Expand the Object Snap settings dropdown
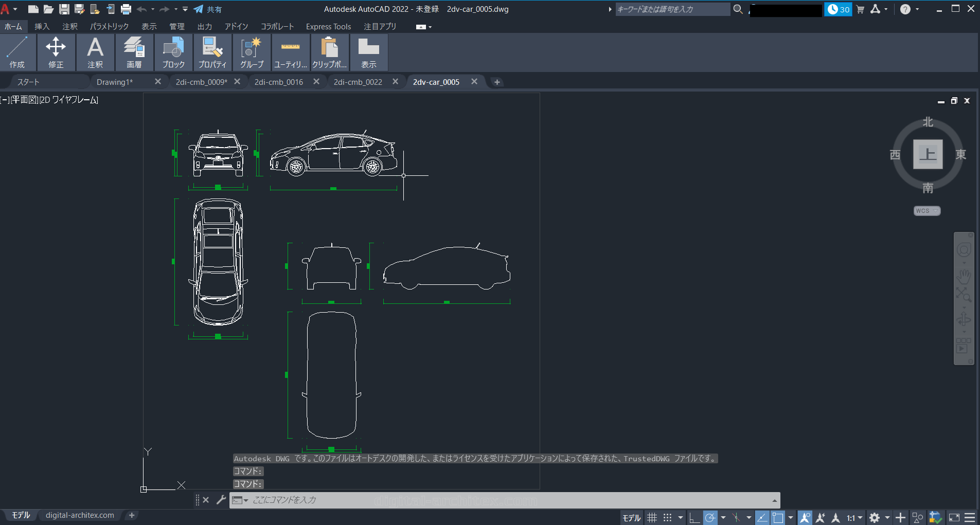 pos(791,518)
